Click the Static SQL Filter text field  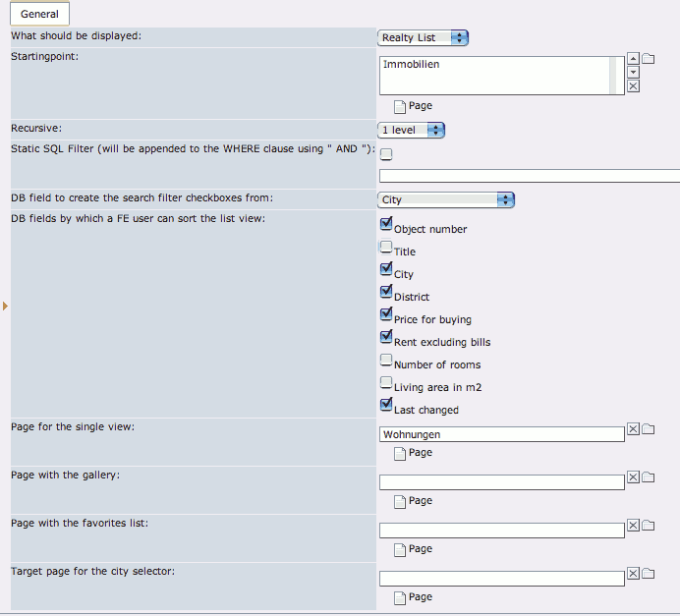tap(530, 176)
